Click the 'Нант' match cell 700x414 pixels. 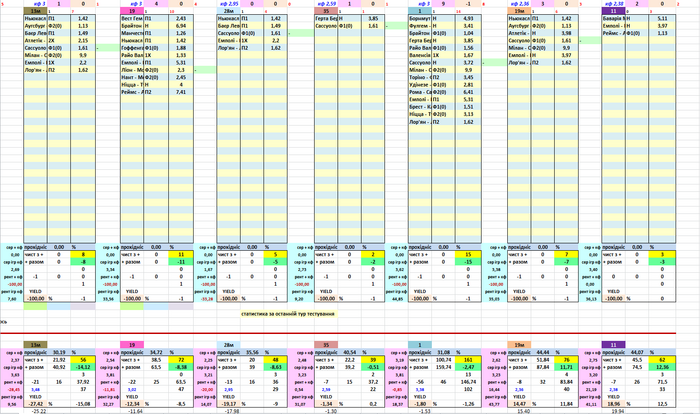tap(132, 77)
